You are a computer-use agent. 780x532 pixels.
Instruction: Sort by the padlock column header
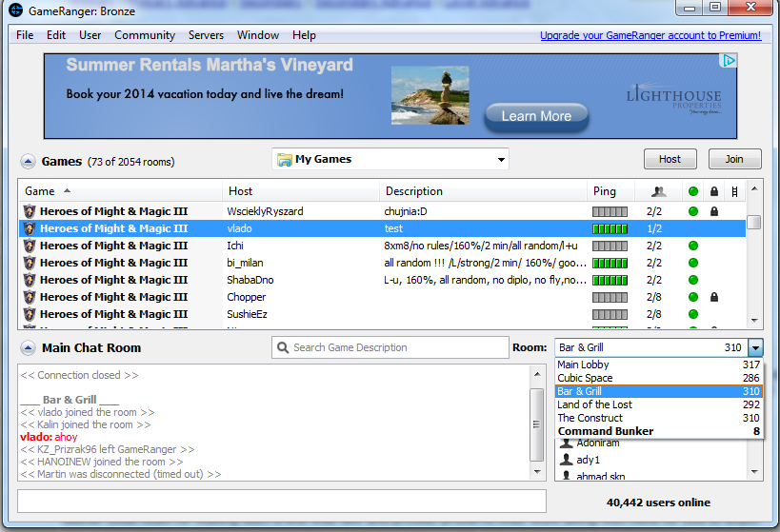pos(714,191)
